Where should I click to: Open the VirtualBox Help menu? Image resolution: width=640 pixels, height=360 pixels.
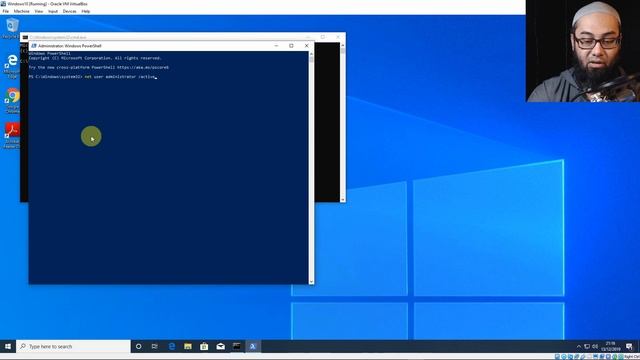tap(86, 11)
